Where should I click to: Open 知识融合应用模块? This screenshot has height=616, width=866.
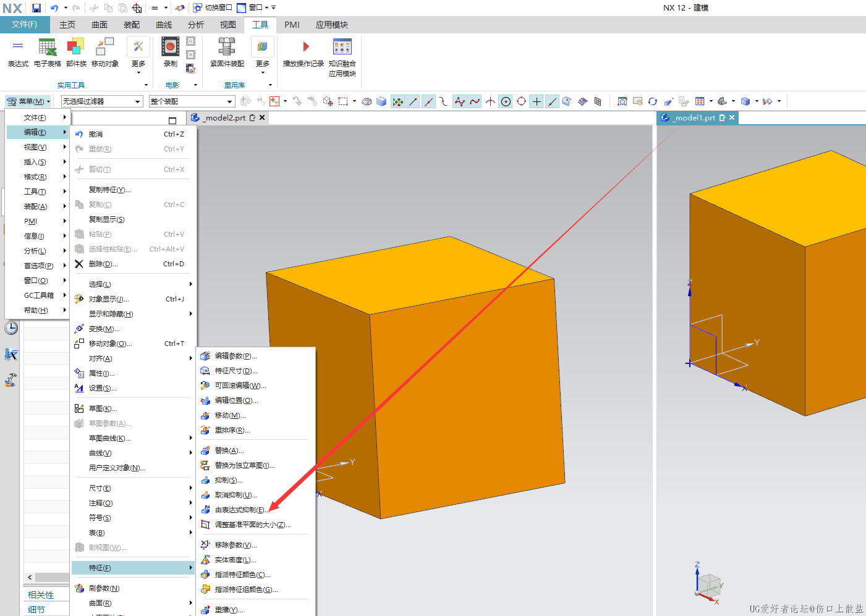[342, 57]
